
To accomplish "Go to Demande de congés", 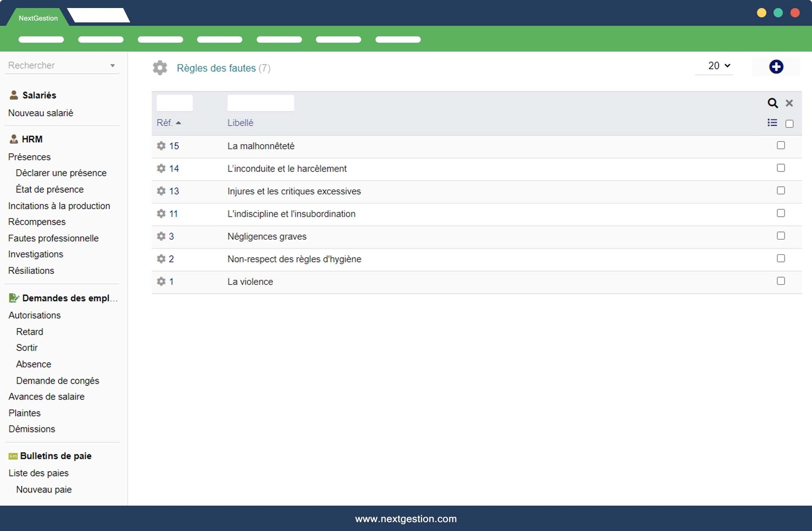I will click(58, 380).
